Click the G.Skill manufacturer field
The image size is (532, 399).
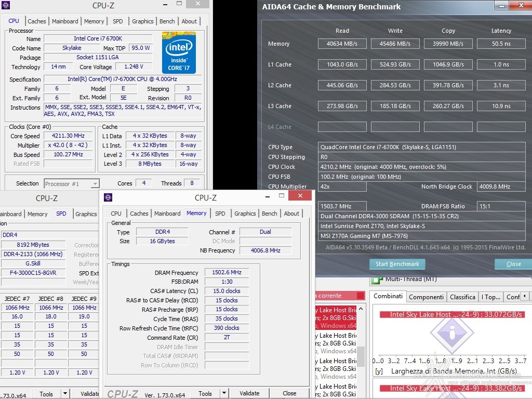33,263
